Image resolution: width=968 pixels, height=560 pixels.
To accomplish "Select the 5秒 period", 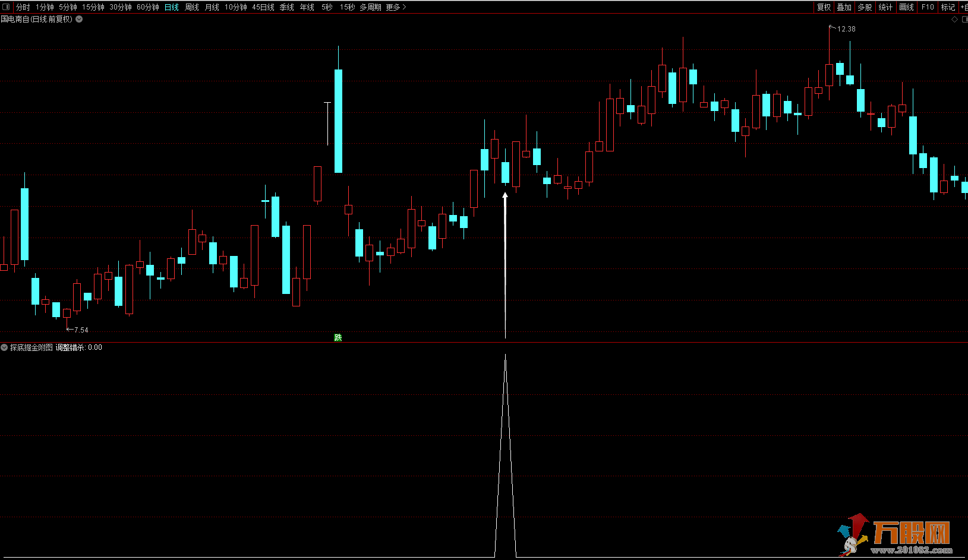I will pyautogui.click(x=327, y=7).
